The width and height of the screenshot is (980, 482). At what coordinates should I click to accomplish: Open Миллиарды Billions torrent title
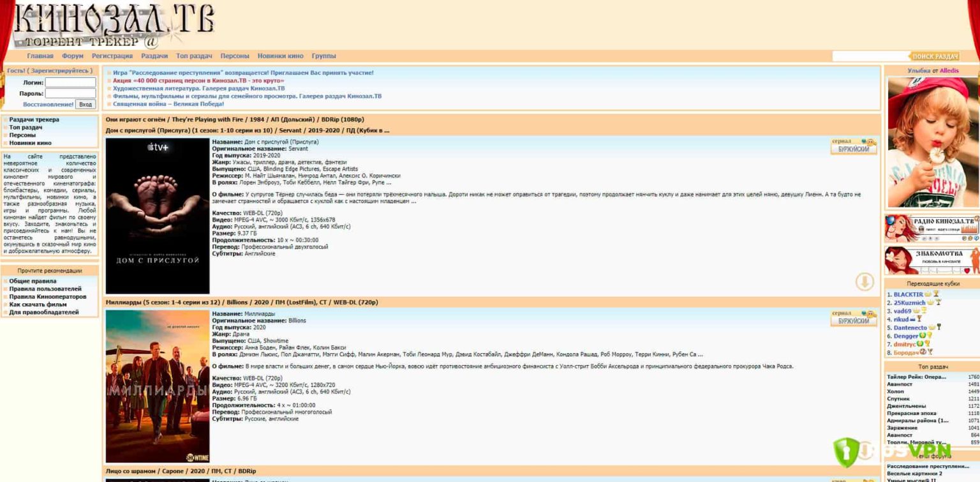click(x=242, y=302)
